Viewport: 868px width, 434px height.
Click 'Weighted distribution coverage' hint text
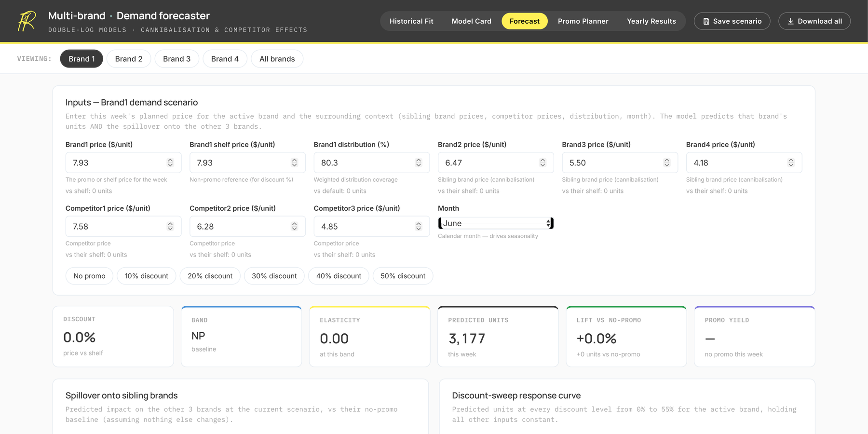(x=356, y=179)
